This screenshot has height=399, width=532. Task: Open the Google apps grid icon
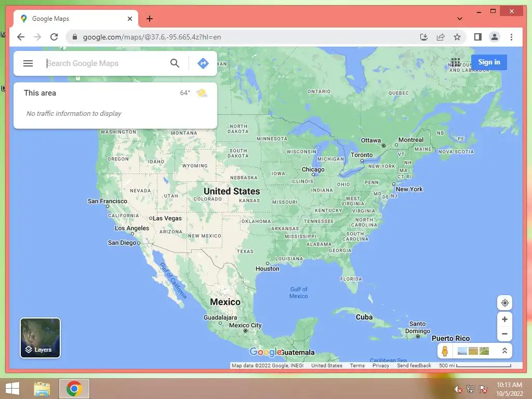[x=456, y=62]
